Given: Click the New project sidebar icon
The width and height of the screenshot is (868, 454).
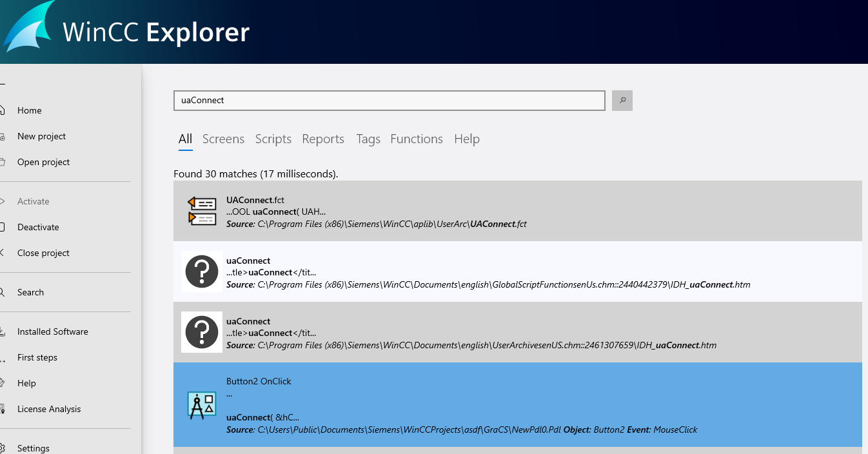Looking at the screenshot, I should coord(3,136).
